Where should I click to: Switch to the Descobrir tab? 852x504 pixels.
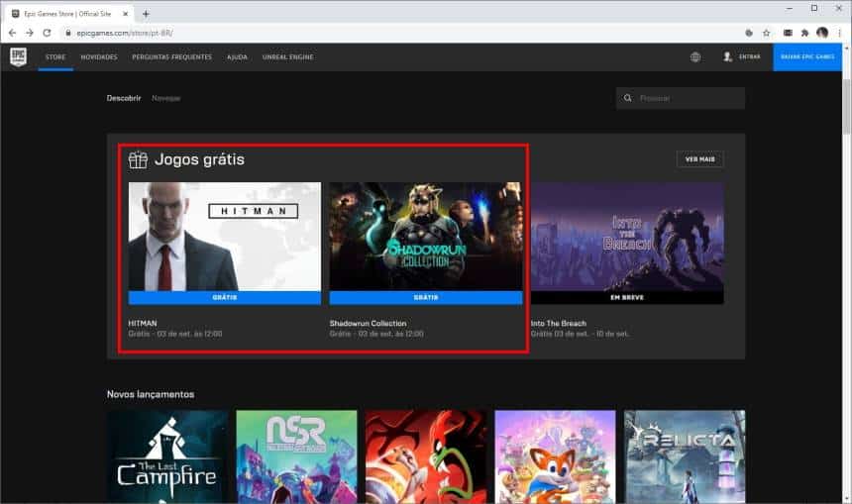click(x=124, y=98)
